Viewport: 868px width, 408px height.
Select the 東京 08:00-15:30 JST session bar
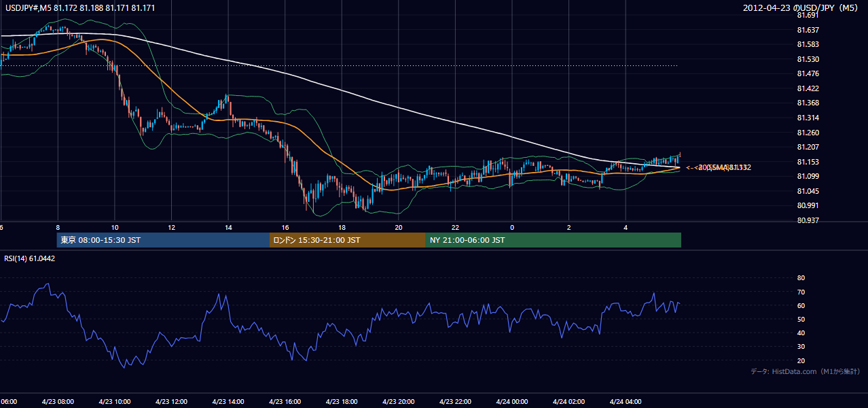pyautogui.click(x=163, y=240)
